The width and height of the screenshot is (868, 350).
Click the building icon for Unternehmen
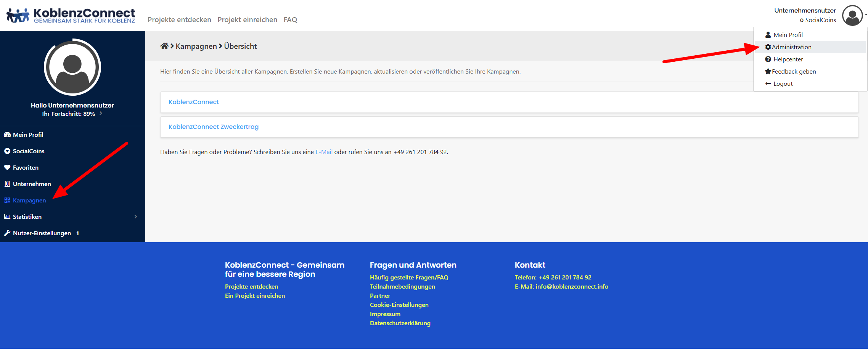coord(7,184)
